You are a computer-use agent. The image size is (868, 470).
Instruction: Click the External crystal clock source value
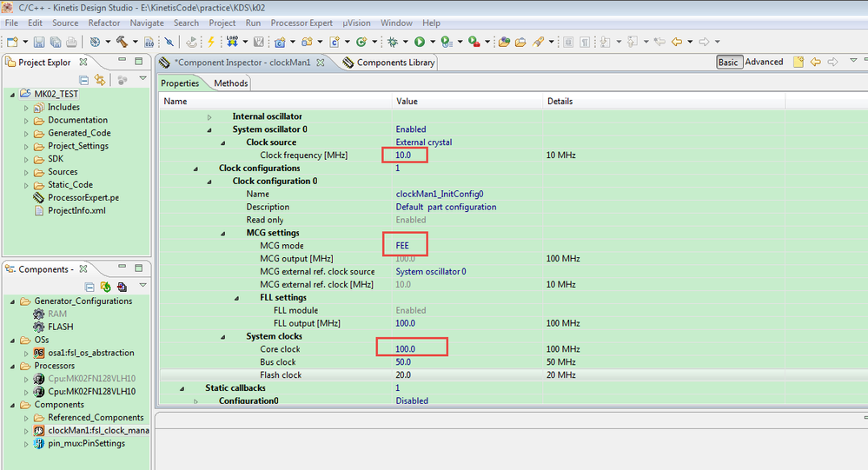[x=424, y=142]
